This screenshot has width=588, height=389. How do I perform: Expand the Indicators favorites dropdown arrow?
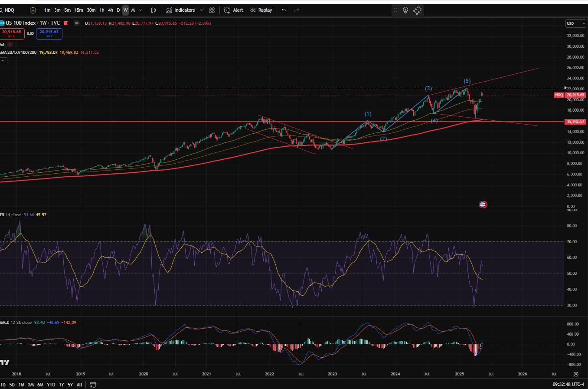201,10
